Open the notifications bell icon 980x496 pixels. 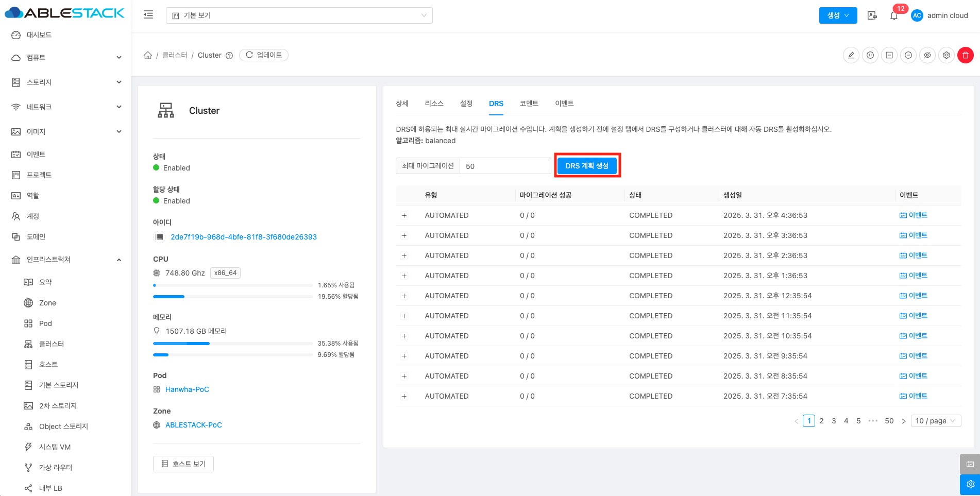[x=894, y=16]
